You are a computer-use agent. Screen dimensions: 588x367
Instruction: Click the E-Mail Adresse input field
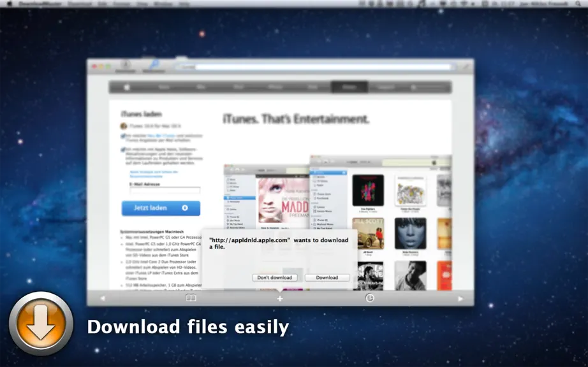click(165, 191)
